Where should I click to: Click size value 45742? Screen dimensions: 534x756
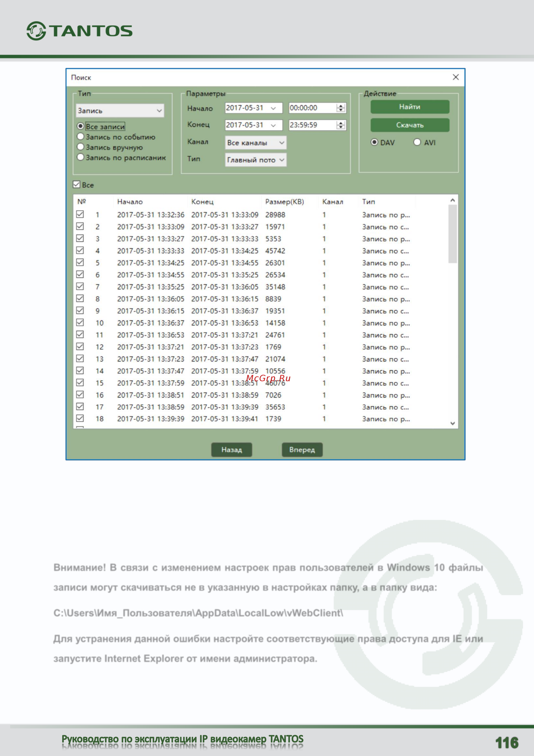click(x=275, y=251)
